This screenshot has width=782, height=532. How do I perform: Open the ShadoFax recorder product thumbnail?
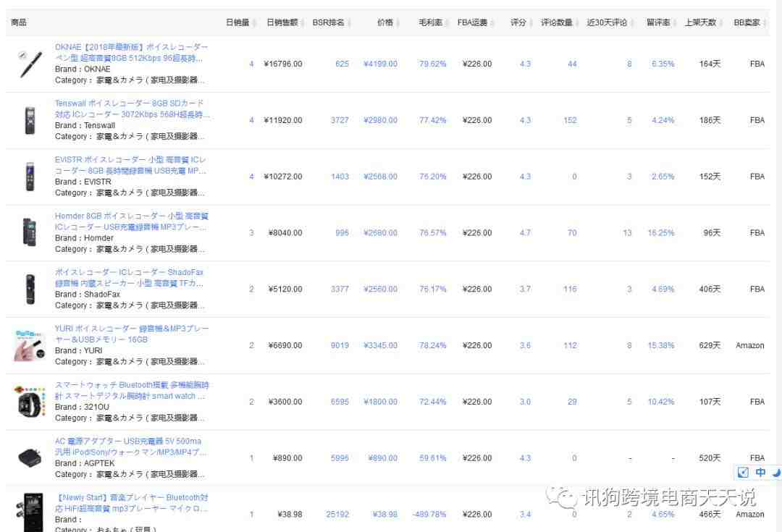tap(30, 289)
